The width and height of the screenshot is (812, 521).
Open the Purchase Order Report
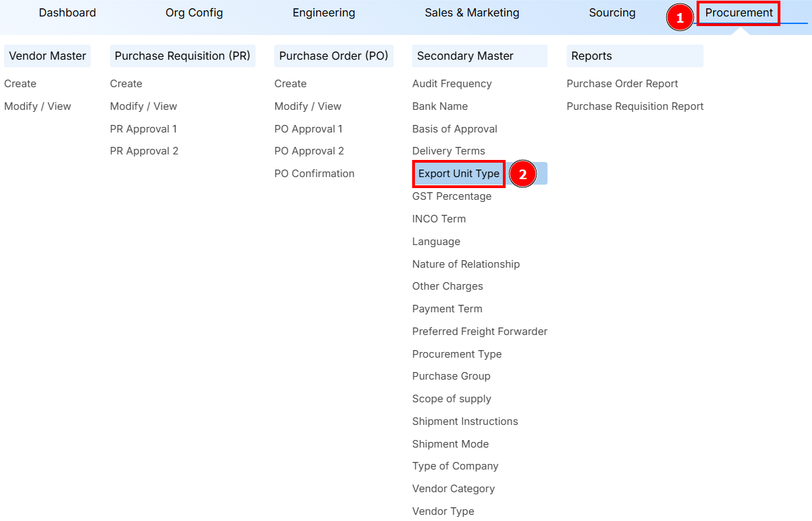(622, 83)
